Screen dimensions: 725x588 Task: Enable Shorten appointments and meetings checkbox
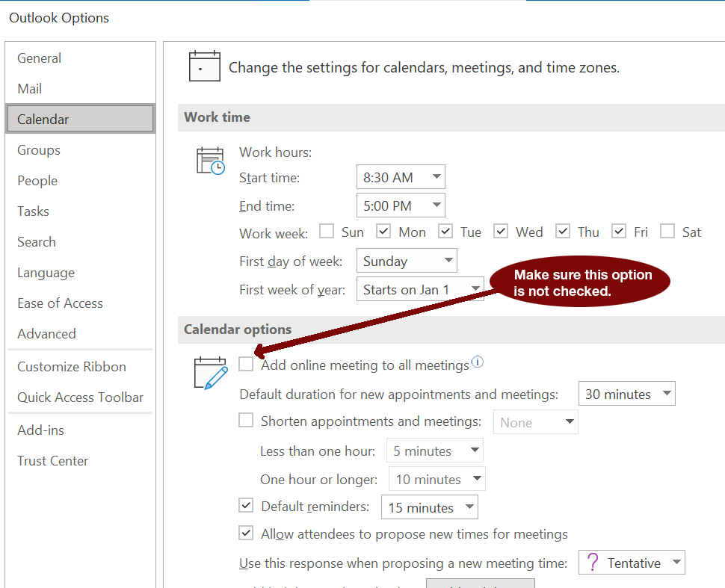pyautogui.click(x=246, y=420)
